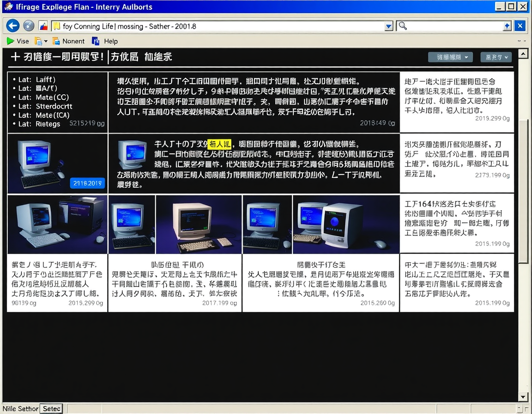532x414 pixels.
Task: Click the '2173.199 0g' timestamp in sidebar
Action: click(492, 175)
